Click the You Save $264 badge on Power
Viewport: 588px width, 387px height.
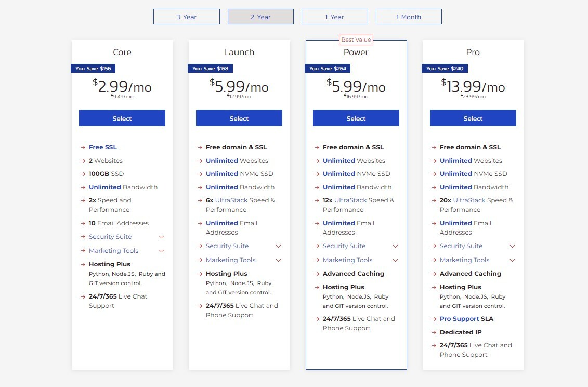(x=327, y=68)
